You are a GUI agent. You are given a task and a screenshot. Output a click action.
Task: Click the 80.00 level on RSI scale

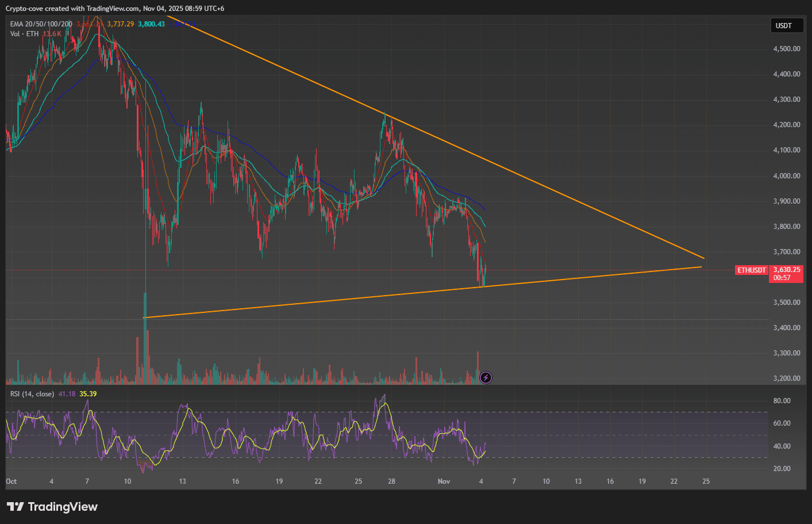click(782, 401)
